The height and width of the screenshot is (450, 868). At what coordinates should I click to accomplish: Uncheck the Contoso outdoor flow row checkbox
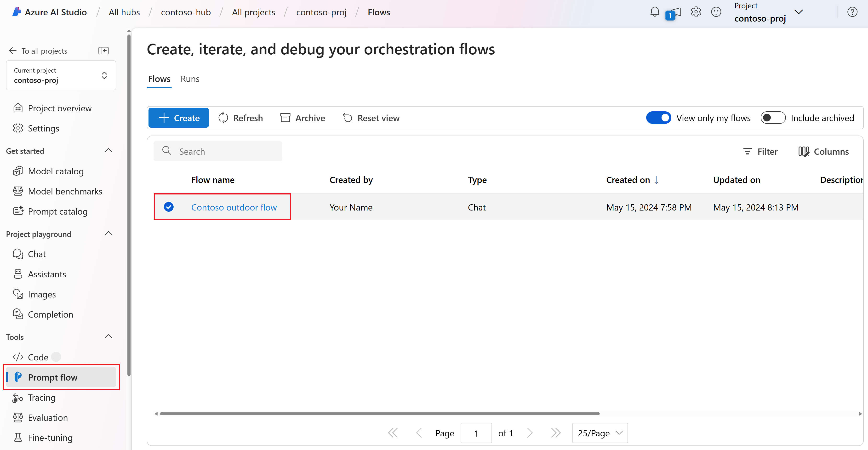(x=169, y=207)
